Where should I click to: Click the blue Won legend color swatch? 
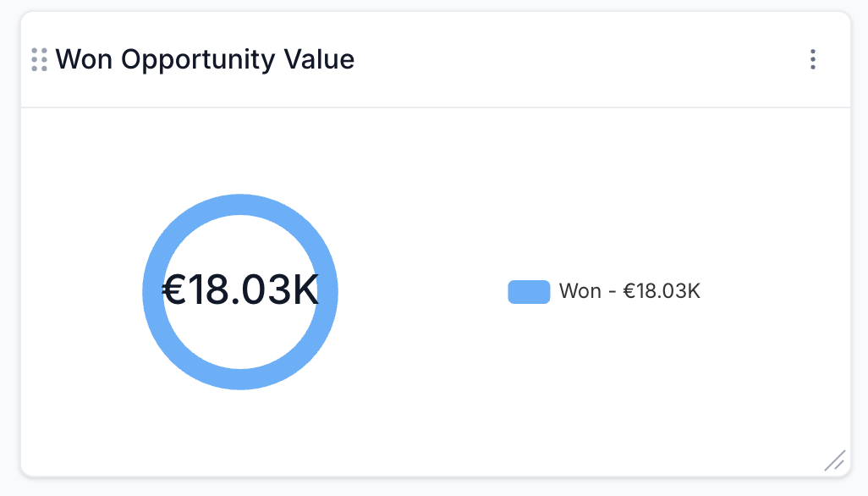click(x=529, y=292)
